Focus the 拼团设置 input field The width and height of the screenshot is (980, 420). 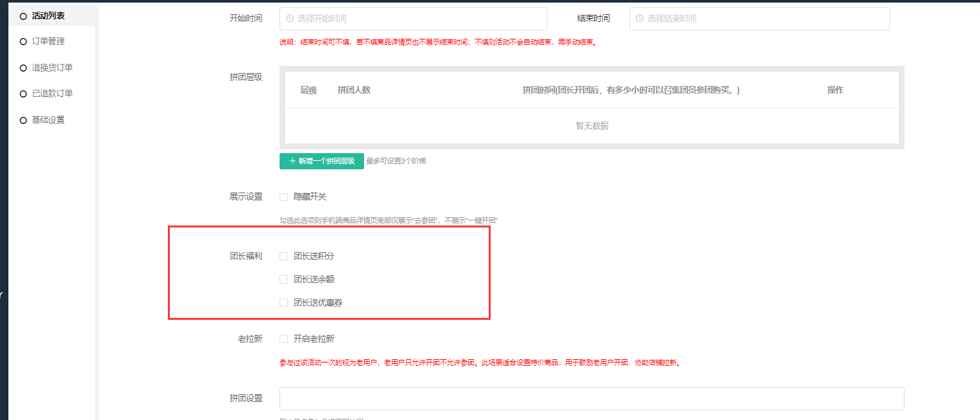591,399
